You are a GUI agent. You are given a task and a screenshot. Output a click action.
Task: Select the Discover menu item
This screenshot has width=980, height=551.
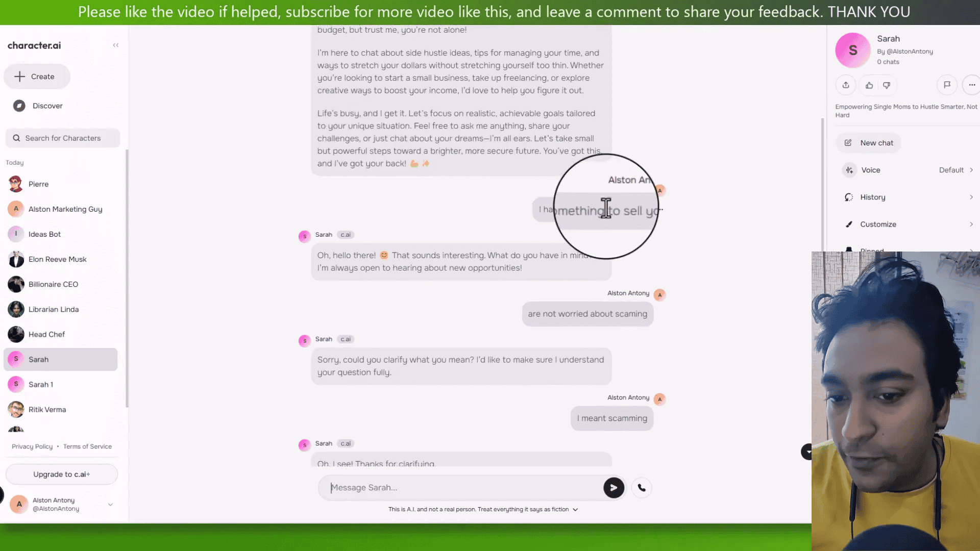point(47,106)
